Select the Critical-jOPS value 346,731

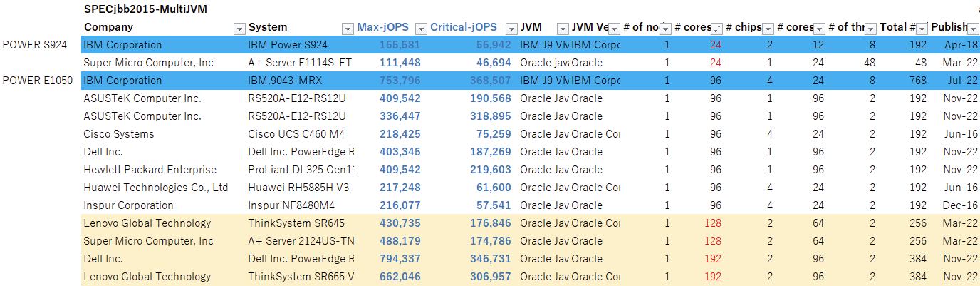(491, 259)
